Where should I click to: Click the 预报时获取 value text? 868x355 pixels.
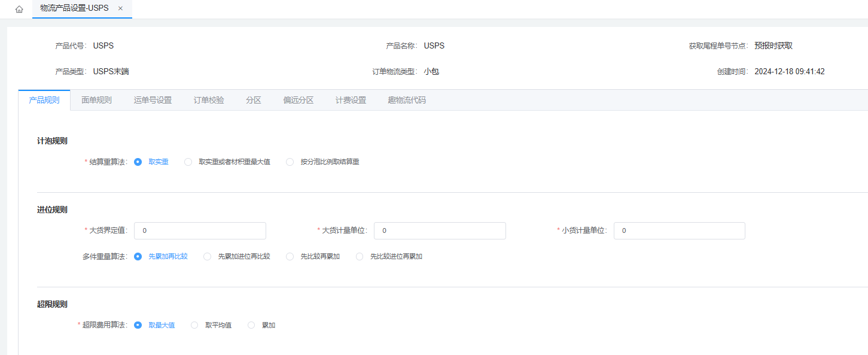coord(773,45)
